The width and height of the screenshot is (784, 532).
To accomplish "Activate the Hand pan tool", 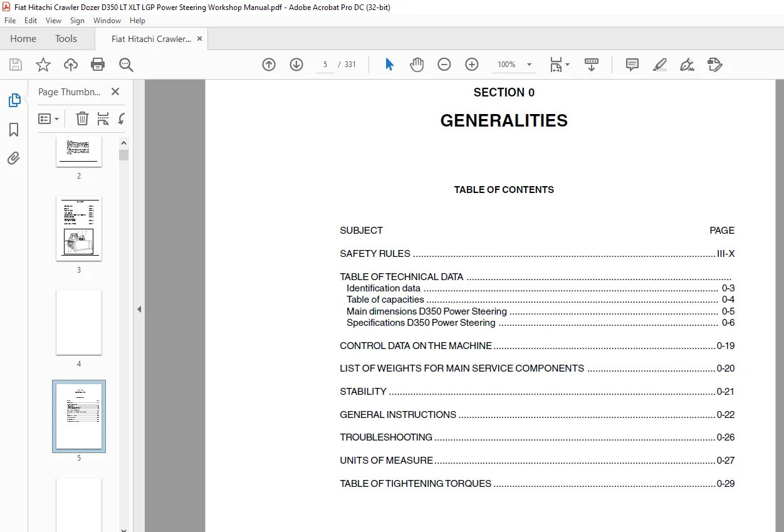I will 417,65.
